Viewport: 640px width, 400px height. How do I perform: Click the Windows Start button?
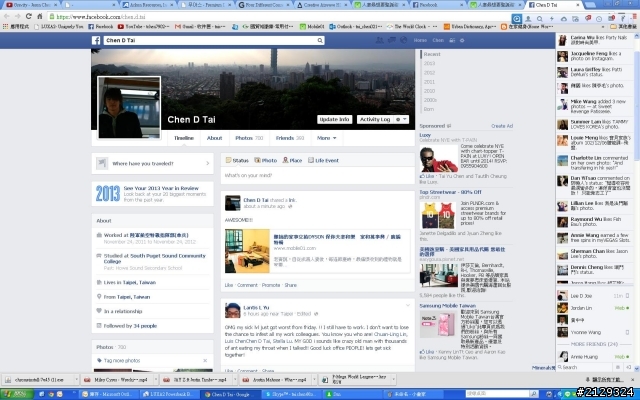(x=16, y=394)
